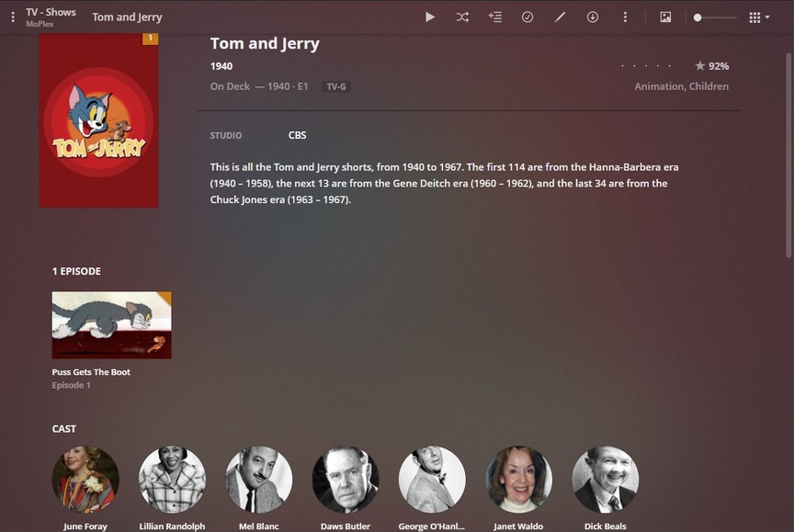The image size is (794, 532).
Task: Edit show metadata with pencil icon
Action: [560, 17]
